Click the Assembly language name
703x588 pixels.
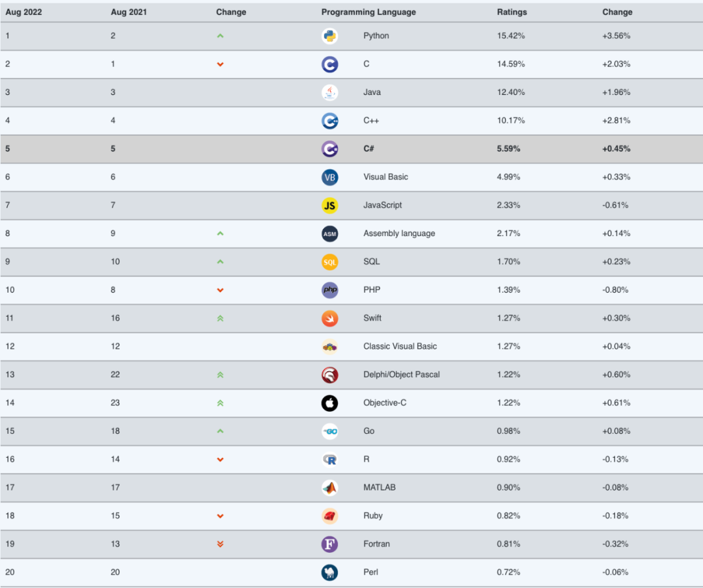tap(399, 233)
